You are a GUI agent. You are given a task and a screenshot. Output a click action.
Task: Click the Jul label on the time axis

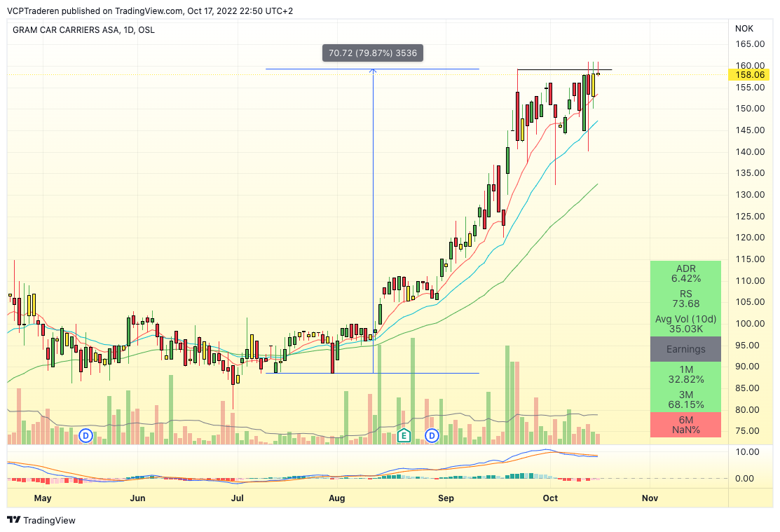(238, 498)
